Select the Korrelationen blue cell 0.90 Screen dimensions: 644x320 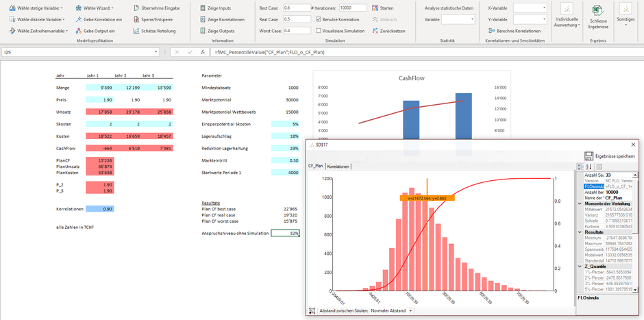[100, 209]
